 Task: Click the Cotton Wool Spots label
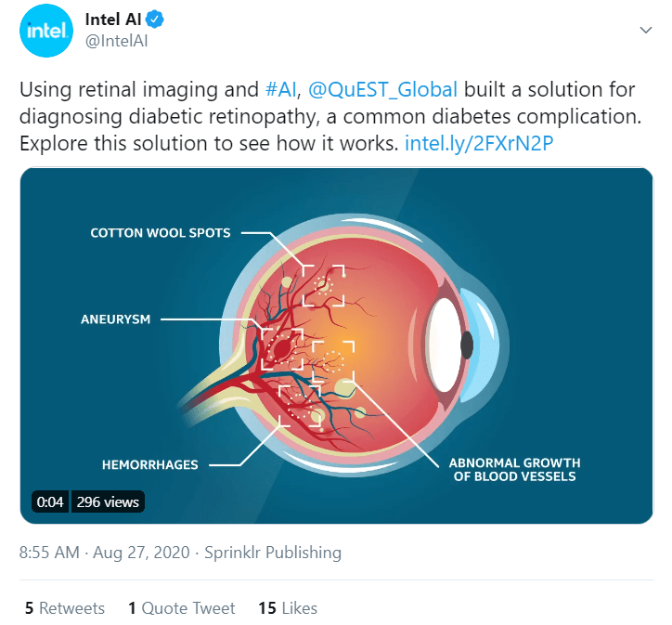(161, 233)
